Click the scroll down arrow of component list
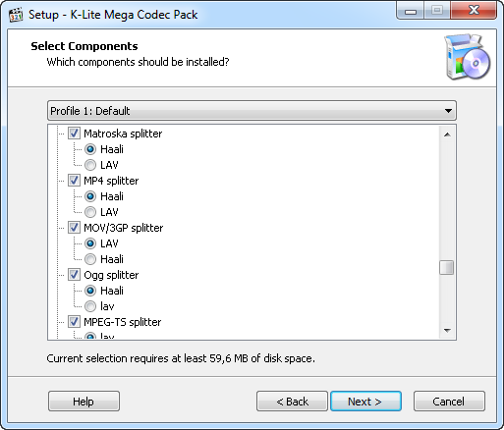Viewport: 504px width, 430px height. tap(447, 331)
